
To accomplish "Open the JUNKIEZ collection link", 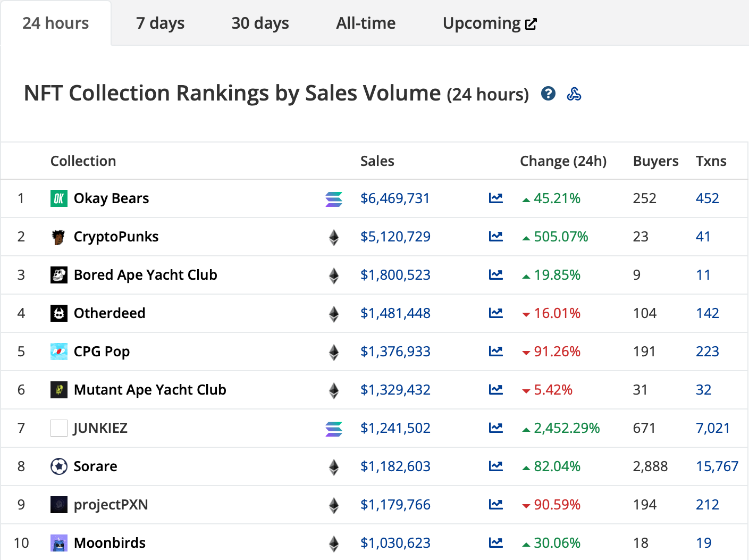I will click(100, 428).
